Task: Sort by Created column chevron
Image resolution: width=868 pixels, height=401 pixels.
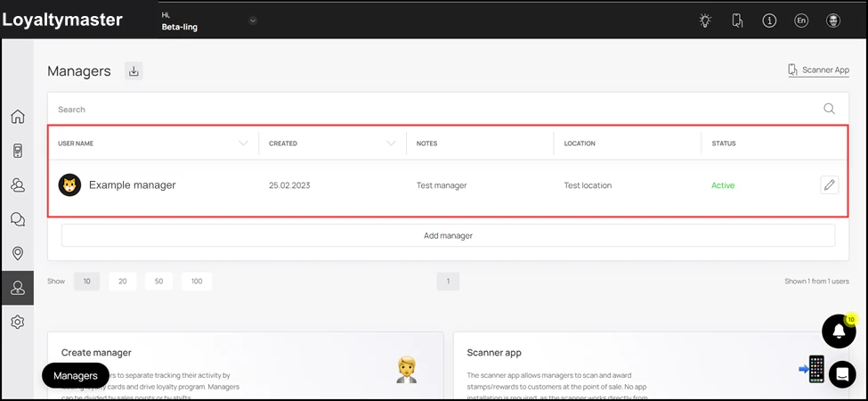Action: coord(391,143)
